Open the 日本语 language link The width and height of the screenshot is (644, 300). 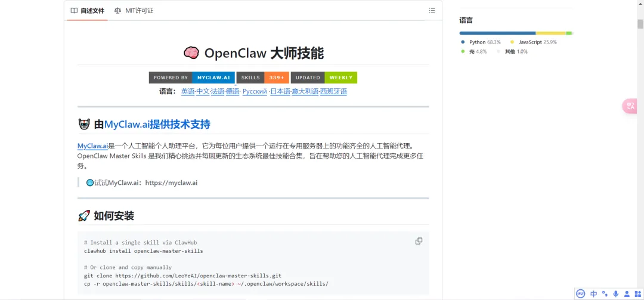[280, 92]
